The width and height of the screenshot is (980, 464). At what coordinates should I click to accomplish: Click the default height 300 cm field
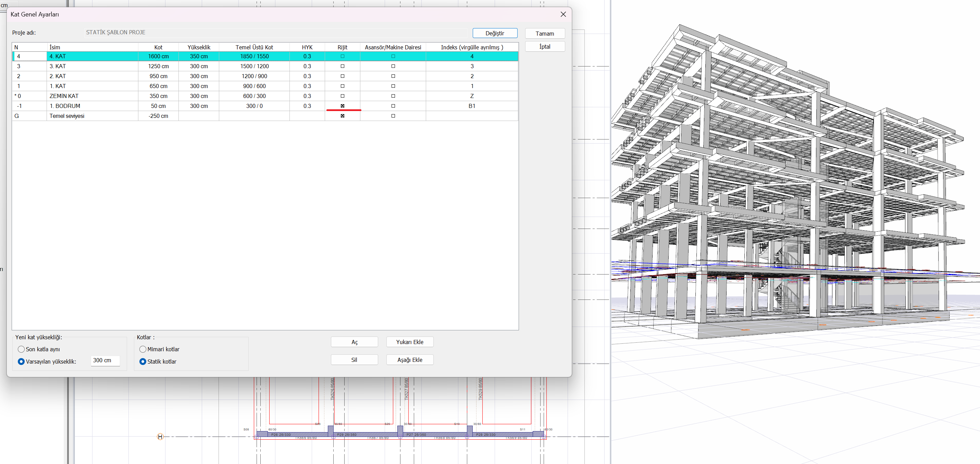point(105,360)
